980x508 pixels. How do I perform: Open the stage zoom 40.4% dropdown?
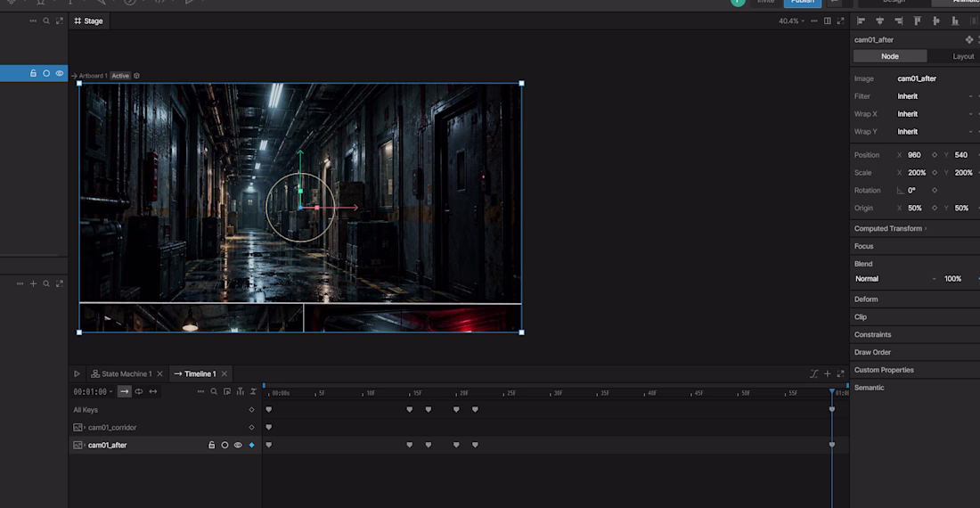click(792, 21)
